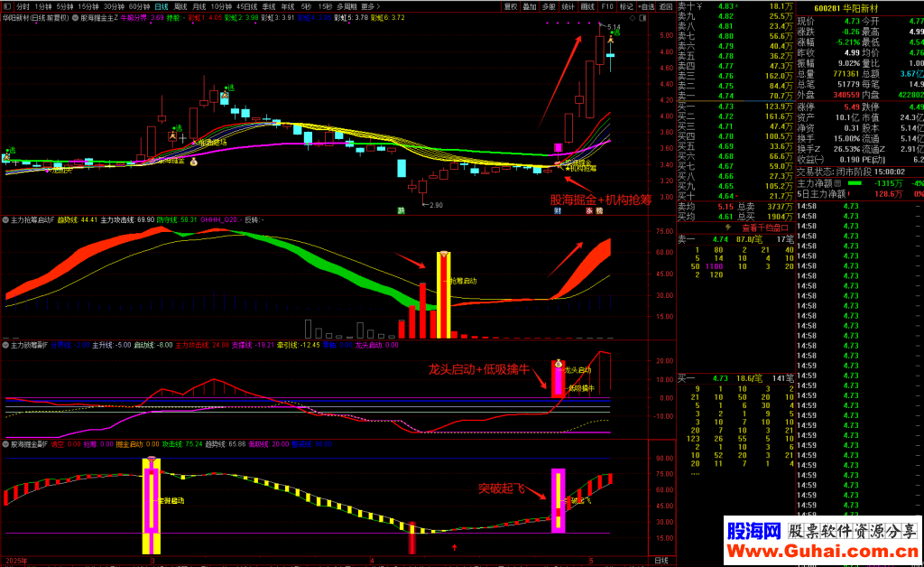
Task: Select the 周线 period tab
Action: 180,6
